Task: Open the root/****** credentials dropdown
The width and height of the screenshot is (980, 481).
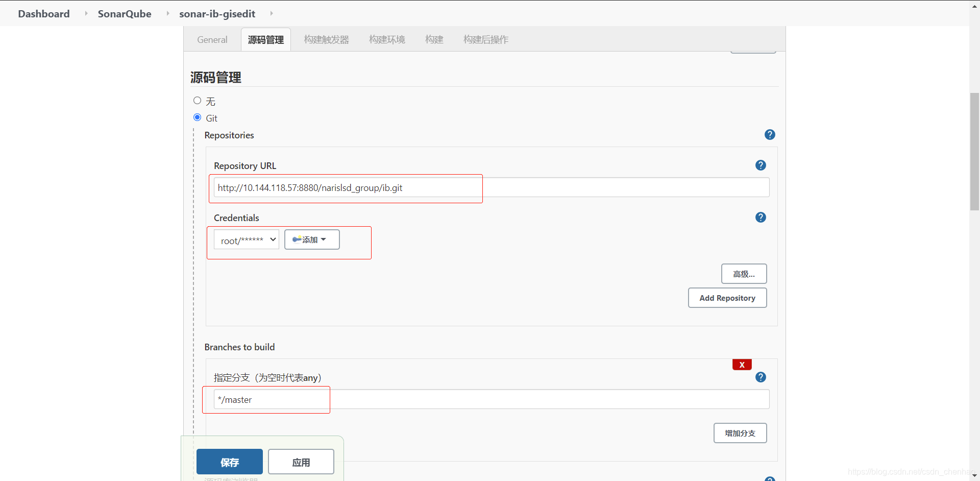Action: point(247,240)
